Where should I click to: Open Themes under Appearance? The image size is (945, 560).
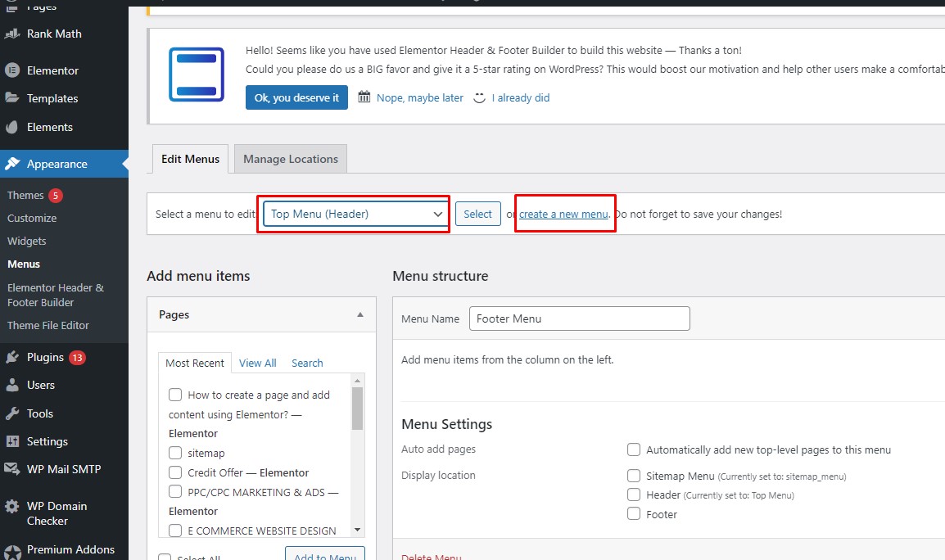tap(25, 196)
